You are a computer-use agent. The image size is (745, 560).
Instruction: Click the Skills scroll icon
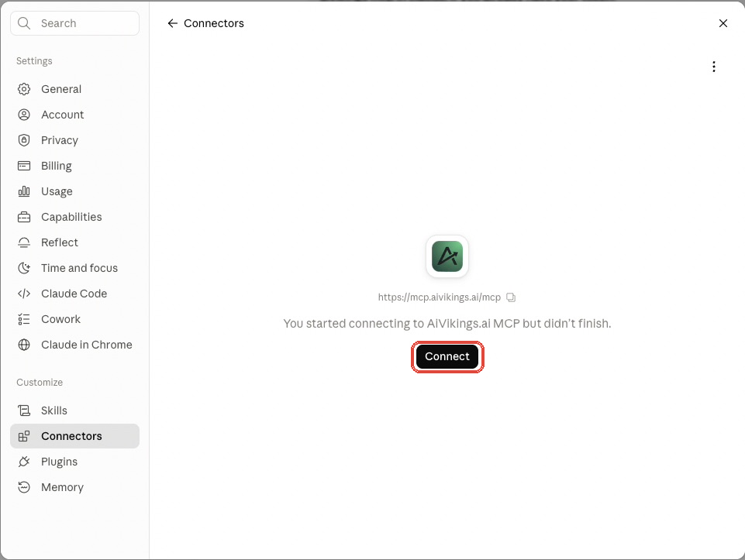pos(24,411)
